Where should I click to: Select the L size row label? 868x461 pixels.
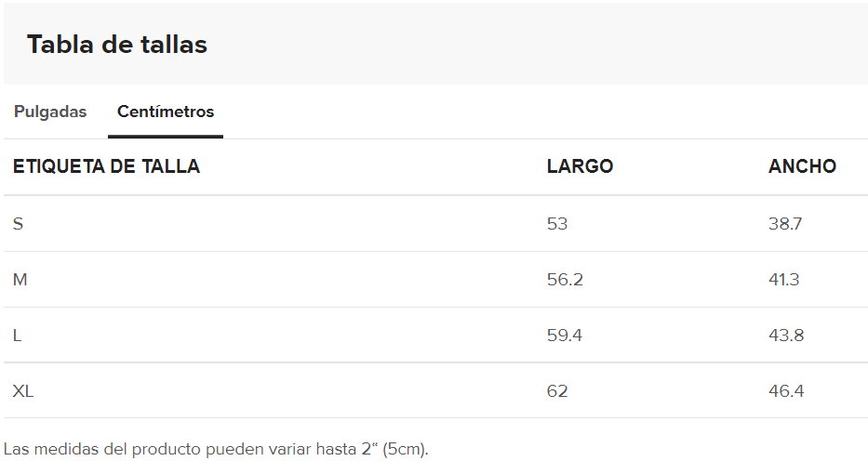17,336
